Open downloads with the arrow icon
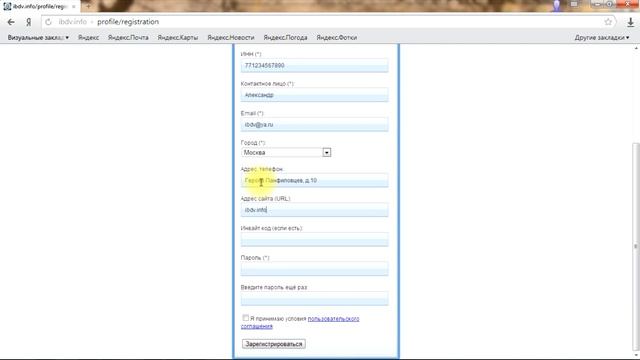The image size is (640, 360). tap(630, 22)
